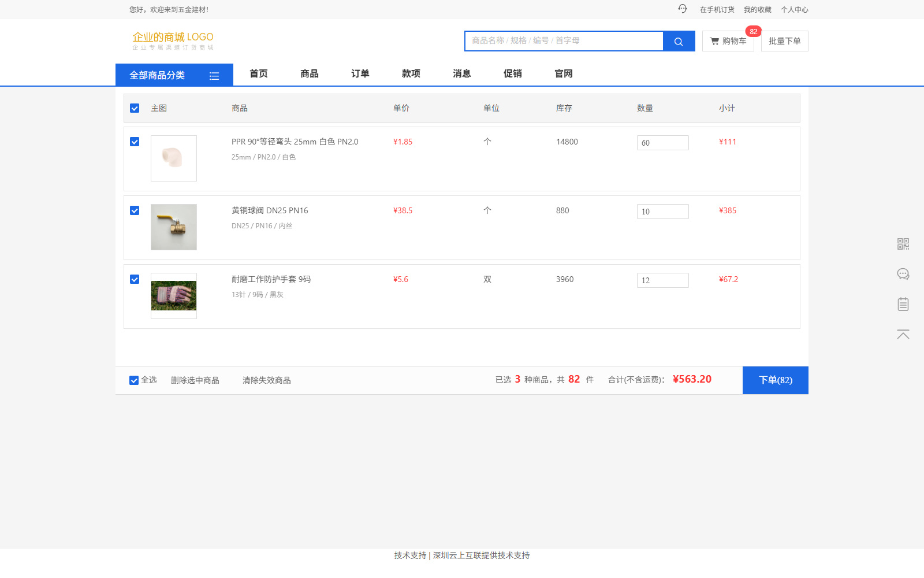Click the unit price ¥38.5
The height and width of the screenshot is (578, 924).
(403, 210)
